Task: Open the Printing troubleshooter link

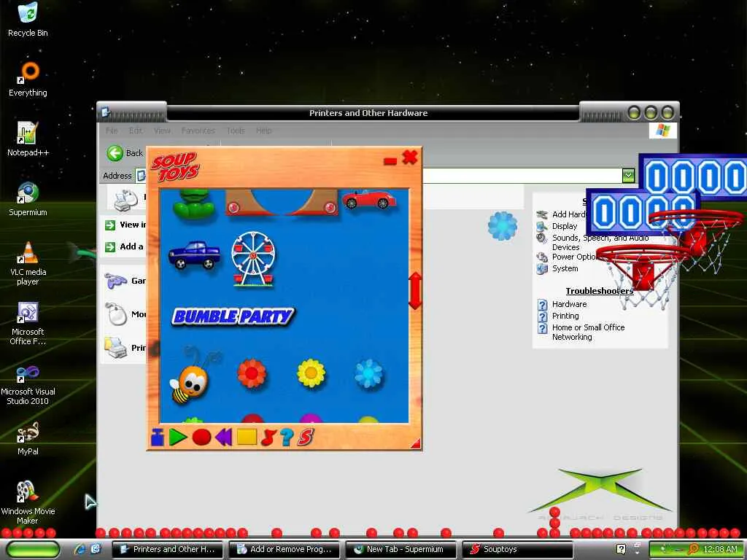Action: pos(565,316)
